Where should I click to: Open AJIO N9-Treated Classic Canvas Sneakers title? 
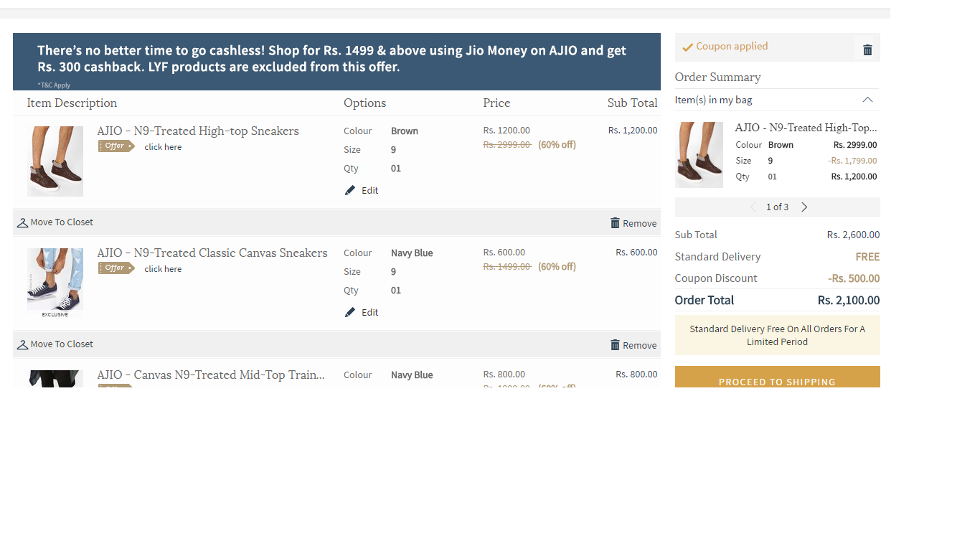pos(212,253)
